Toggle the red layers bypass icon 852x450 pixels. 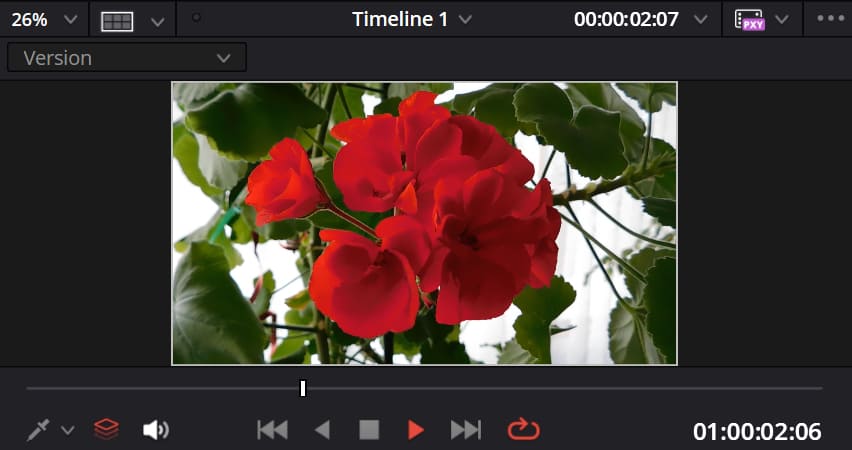tap(106, 430)
